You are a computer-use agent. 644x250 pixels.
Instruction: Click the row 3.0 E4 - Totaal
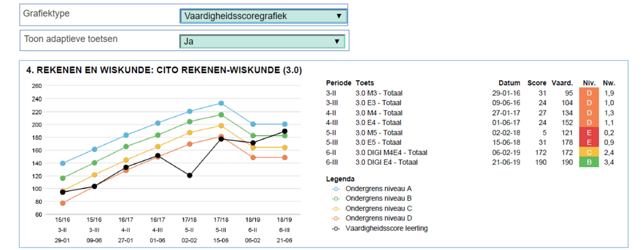[470, 123]
